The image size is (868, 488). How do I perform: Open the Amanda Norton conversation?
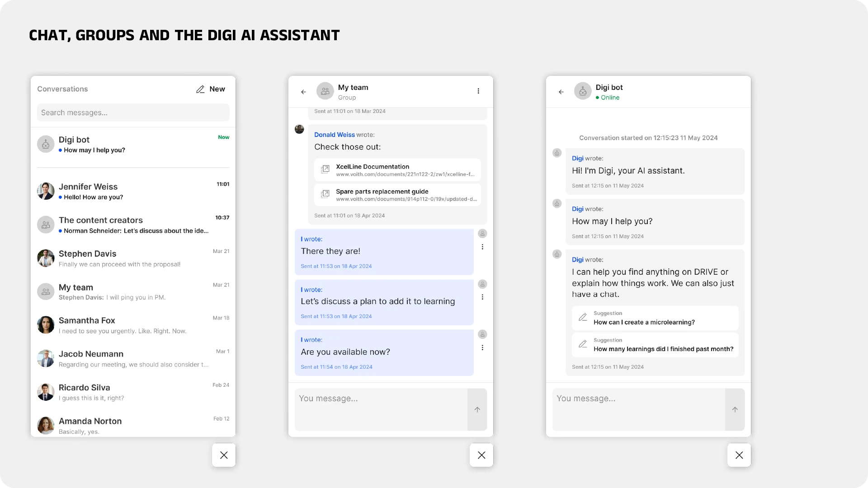[x=133, y=426]
